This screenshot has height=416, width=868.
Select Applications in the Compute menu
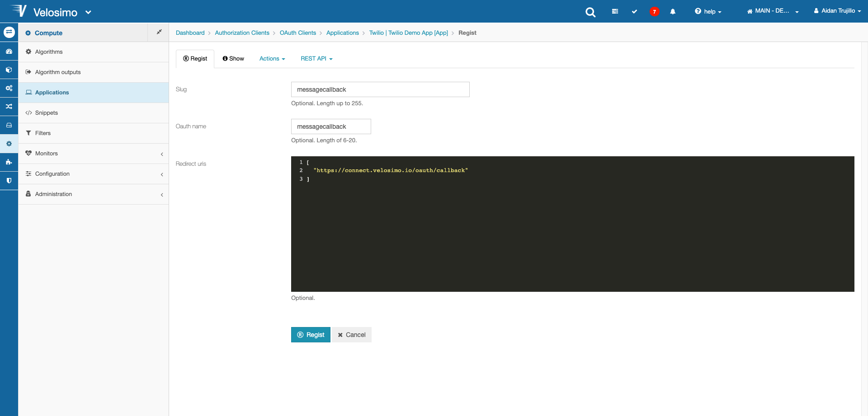[94, 93]
